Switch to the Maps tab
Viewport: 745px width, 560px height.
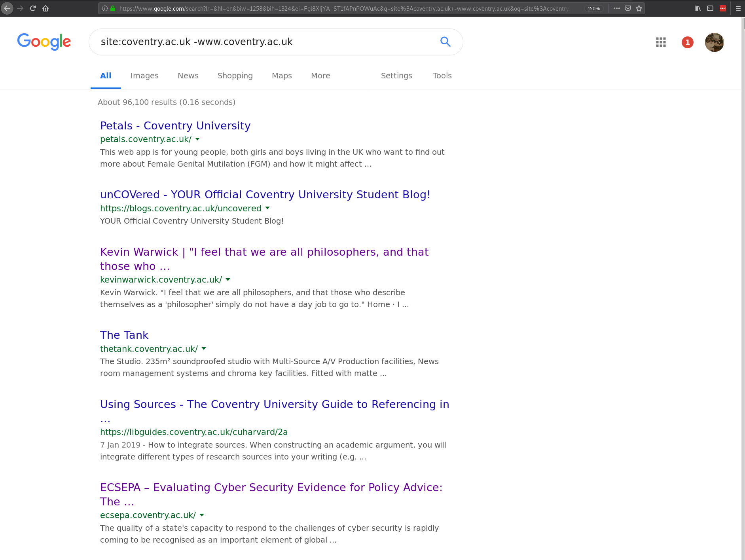[x=282, y=76]
